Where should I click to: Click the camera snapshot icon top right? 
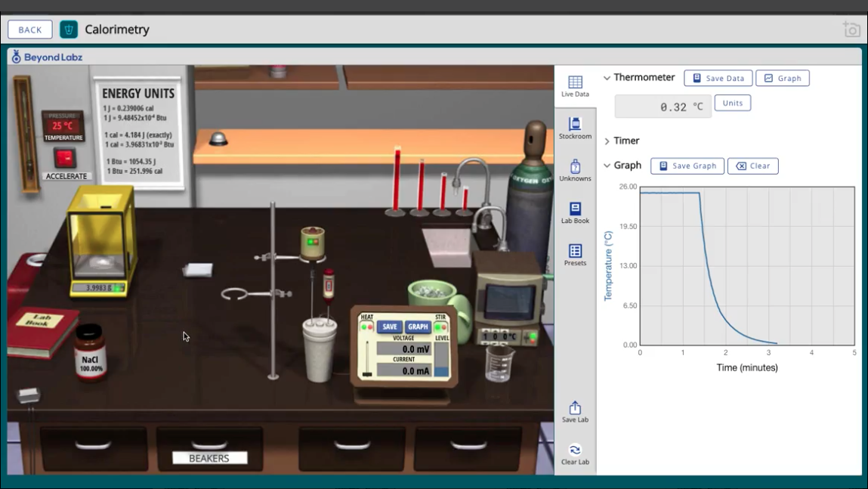851,29
